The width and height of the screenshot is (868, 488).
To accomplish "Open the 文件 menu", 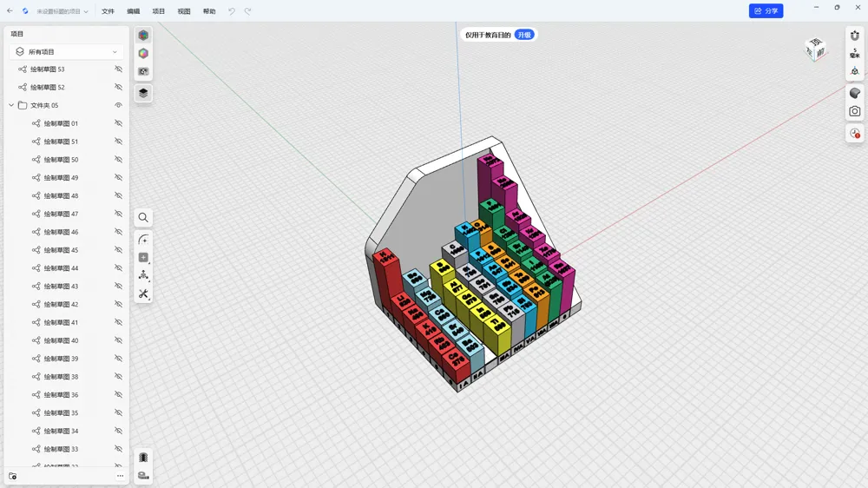I will click(108, 11).
